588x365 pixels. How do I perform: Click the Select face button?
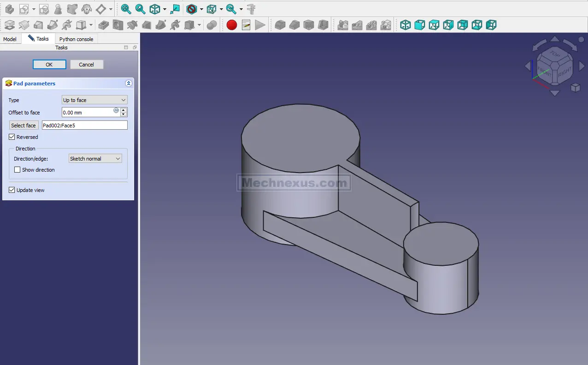click(x=24, y=126)
